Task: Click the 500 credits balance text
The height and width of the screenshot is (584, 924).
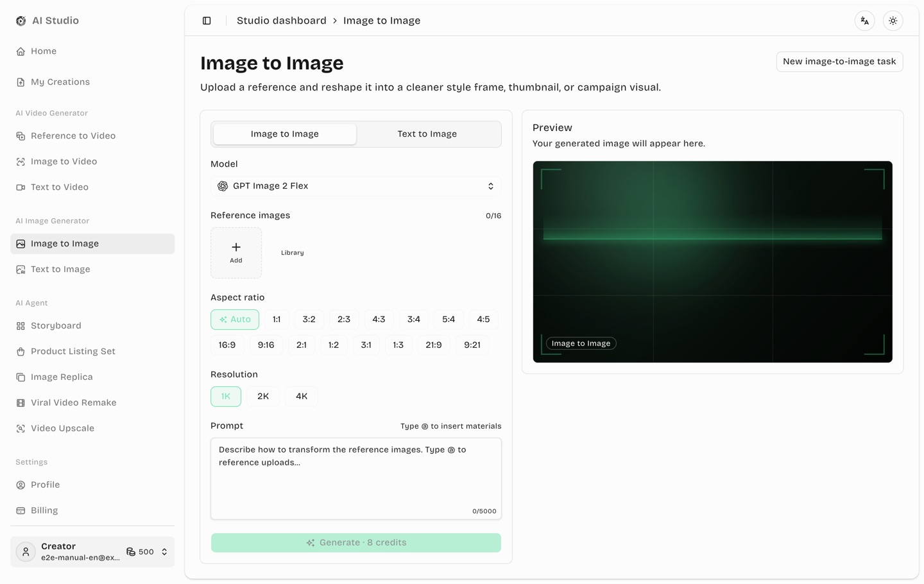Action: click(146, 552)
